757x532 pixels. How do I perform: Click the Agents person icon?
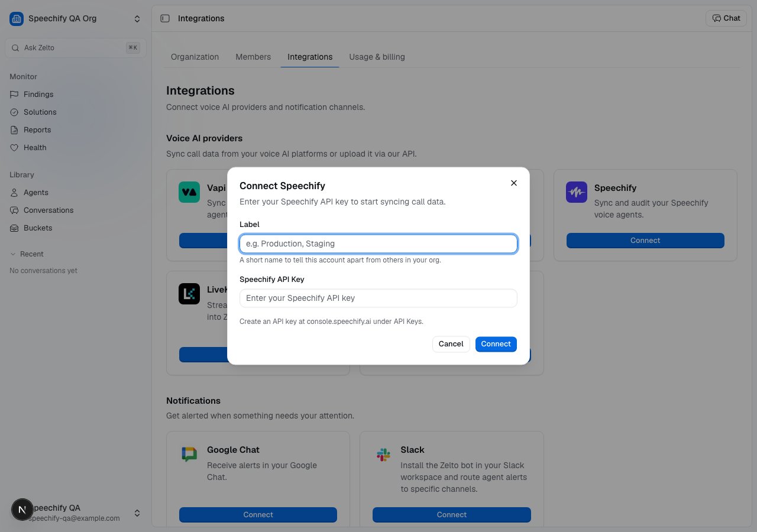14,193
